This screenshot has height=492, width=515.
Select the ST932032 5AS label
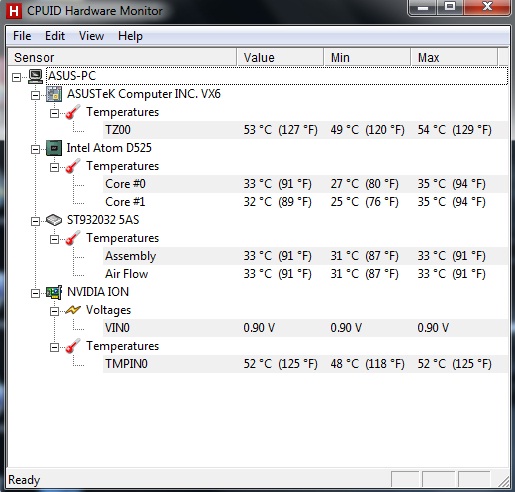click(x=103, y=220)
